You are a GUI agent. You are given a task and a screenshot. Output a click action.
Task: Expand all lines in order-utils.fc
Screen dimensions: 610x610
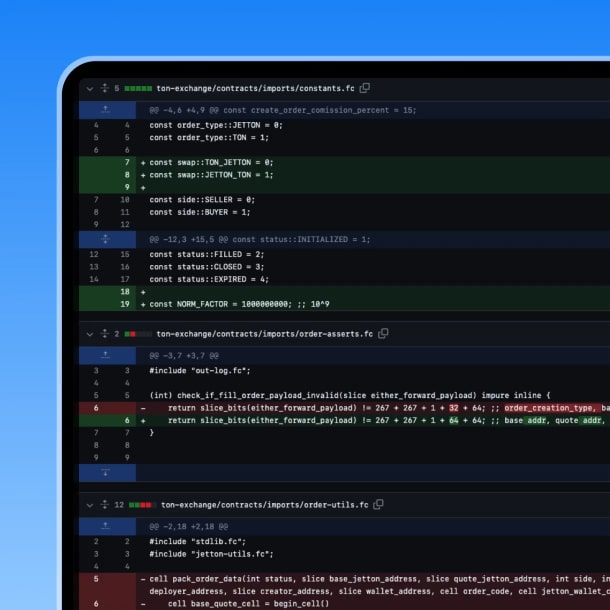[105, 505]
